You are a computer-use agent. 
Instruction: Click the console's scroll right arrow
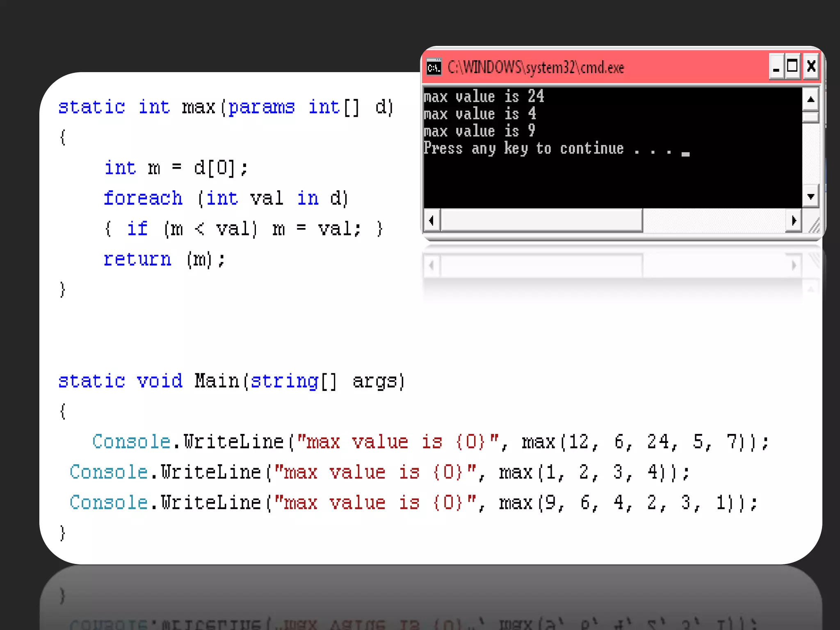tap(794, 221)
